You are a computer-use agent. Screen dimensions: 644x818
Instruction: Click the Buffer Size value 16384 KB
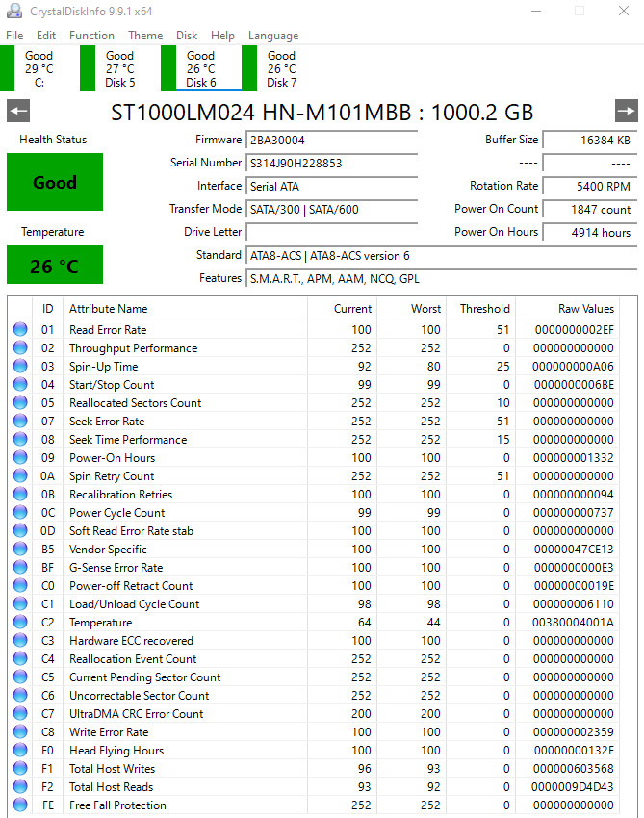click(x=590, y=141)
